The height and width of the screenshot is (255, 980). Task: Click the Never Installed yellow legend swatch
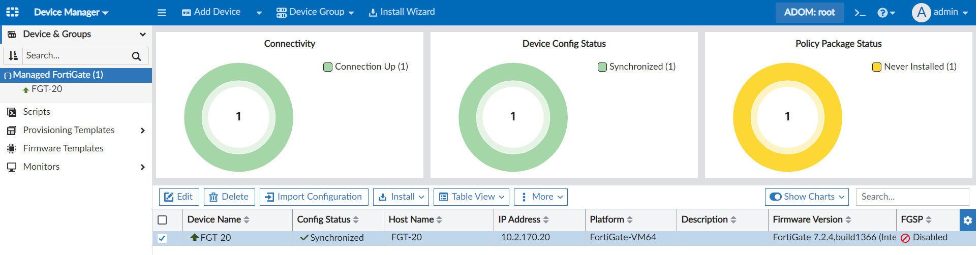(876, 67)
